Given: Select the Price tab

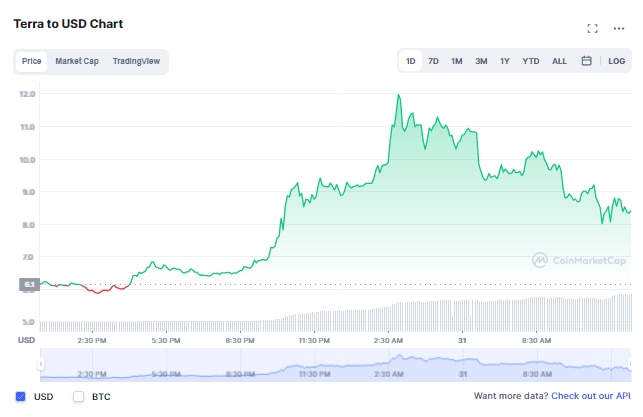Looking at the screenshot, I should coord(32,61).
